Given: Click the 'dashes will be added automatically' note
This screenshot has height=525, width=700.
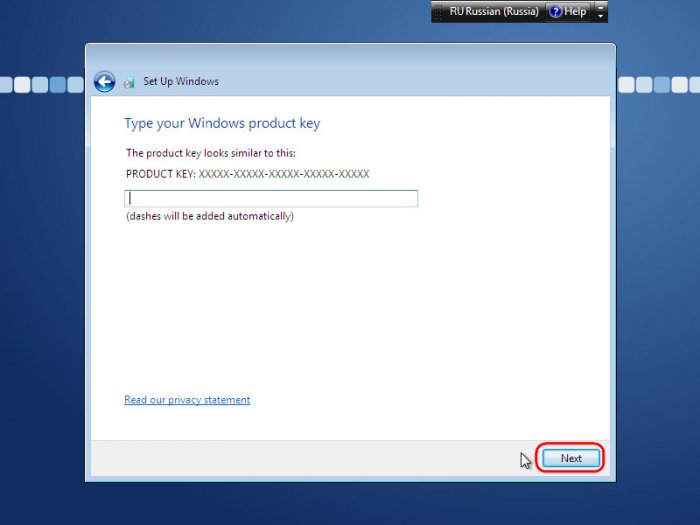Looking at the screenshot, I should (x=210, y=217).
